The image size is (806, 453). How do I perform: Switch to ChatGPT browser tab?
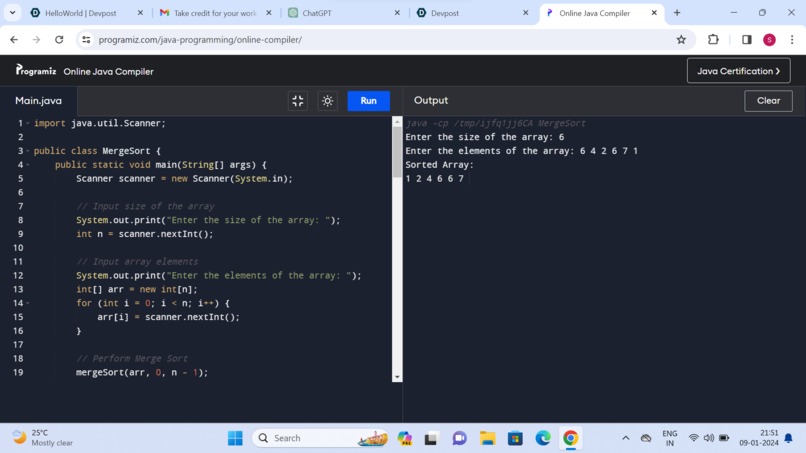337,13
